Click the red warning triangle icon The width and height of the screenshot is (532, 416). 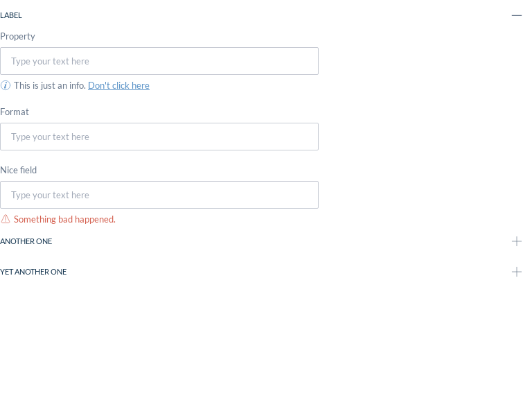tap(6, 219)
